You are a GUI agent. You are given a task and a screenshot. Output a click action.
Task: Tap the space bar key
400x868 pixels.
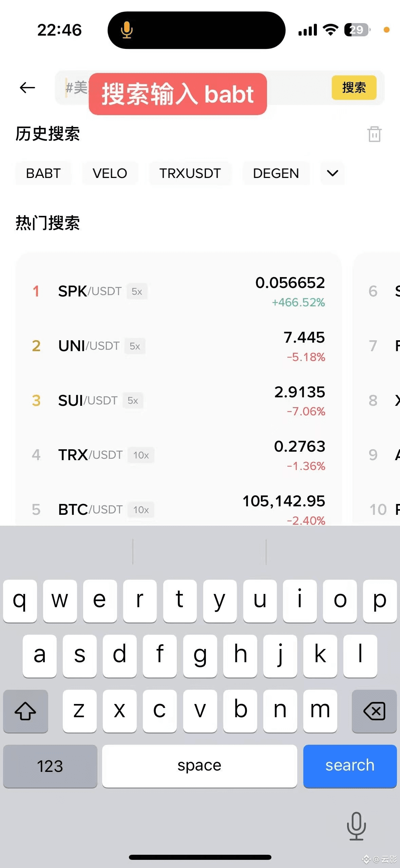(199, 766)
